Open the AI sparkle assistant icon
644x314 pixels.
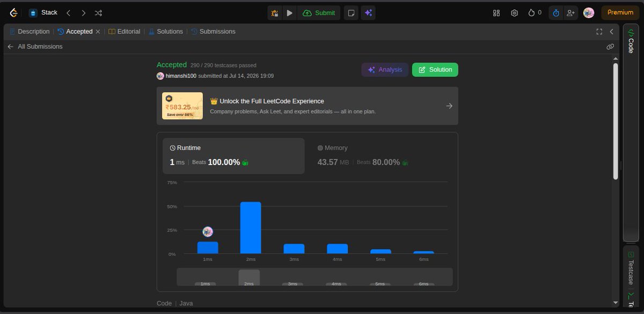368,13
